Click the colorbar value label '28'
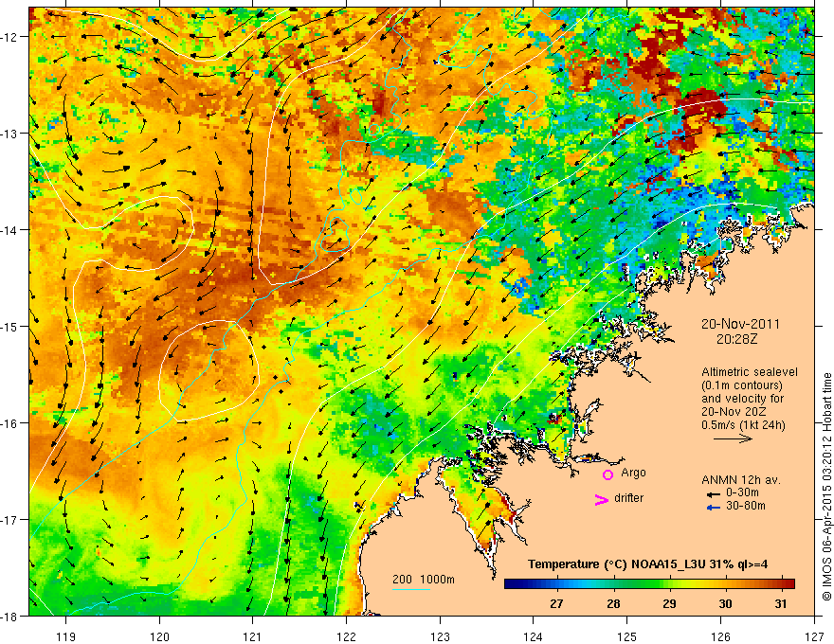The height and width of the screenshot is (644, 834). pyautogui.click(x=613, y=603)
